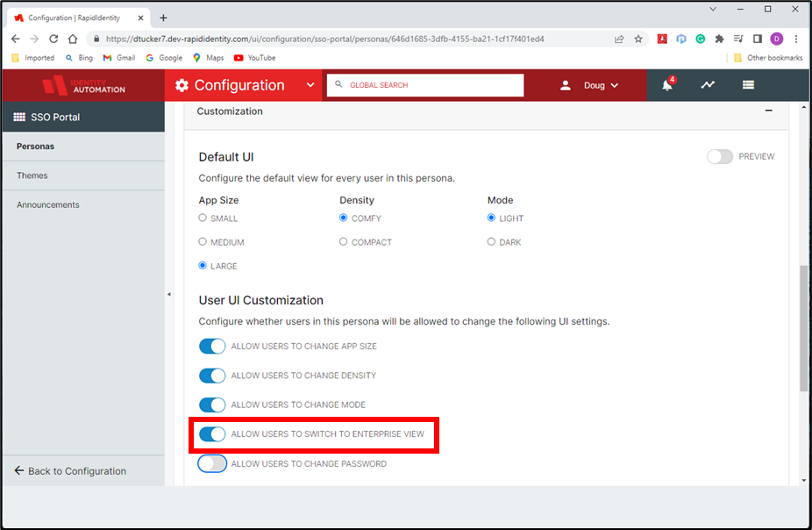Click the browser back arrow
This screenshot has width=812, height=530.
(x=16, y=39)
